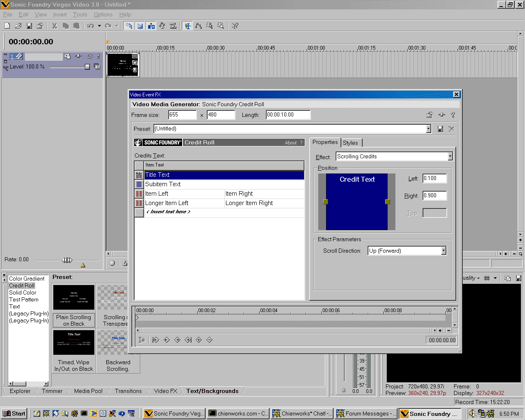Click the Open project folder icon

[18, 26]
